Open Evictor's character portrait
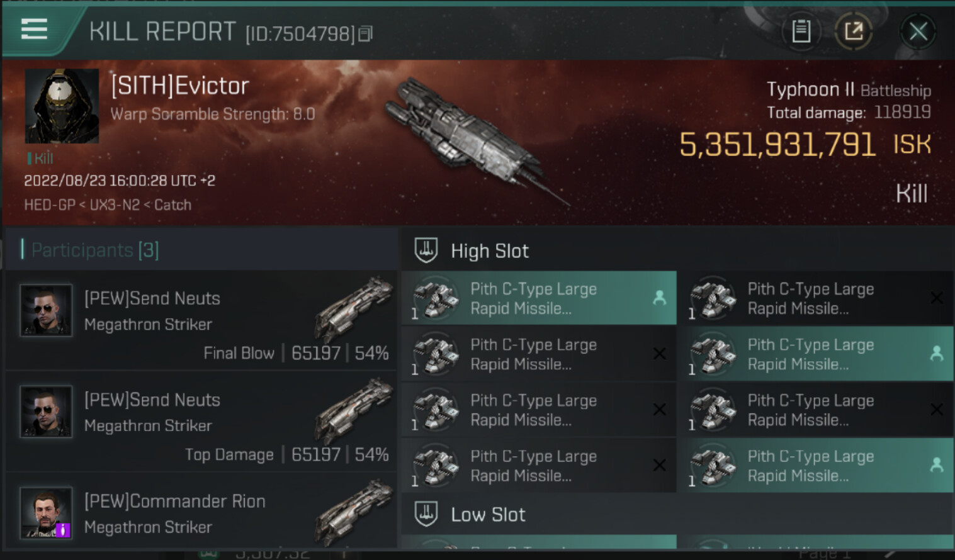 [x=62, y=106]
